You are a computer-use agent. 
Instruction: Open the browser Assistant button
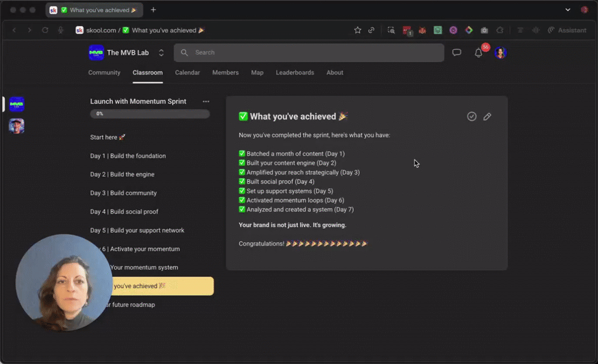[567, 30]
